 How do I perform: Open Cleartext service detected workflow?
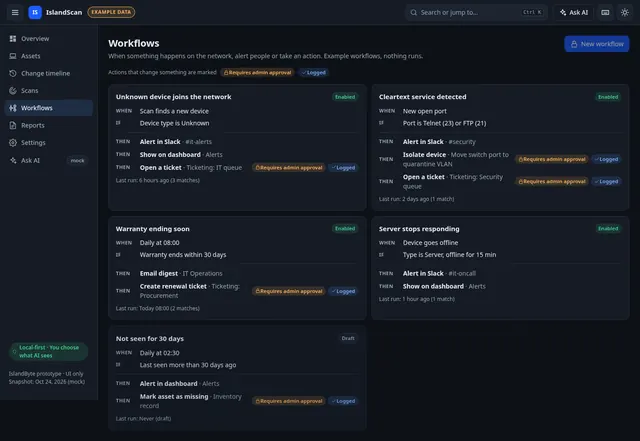422,97
